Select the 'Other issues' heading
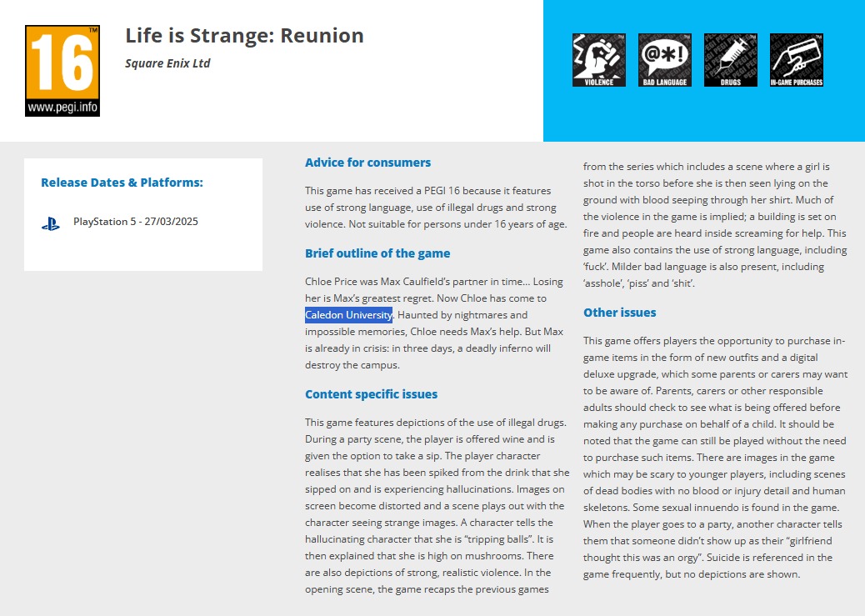 coord(619,313)
